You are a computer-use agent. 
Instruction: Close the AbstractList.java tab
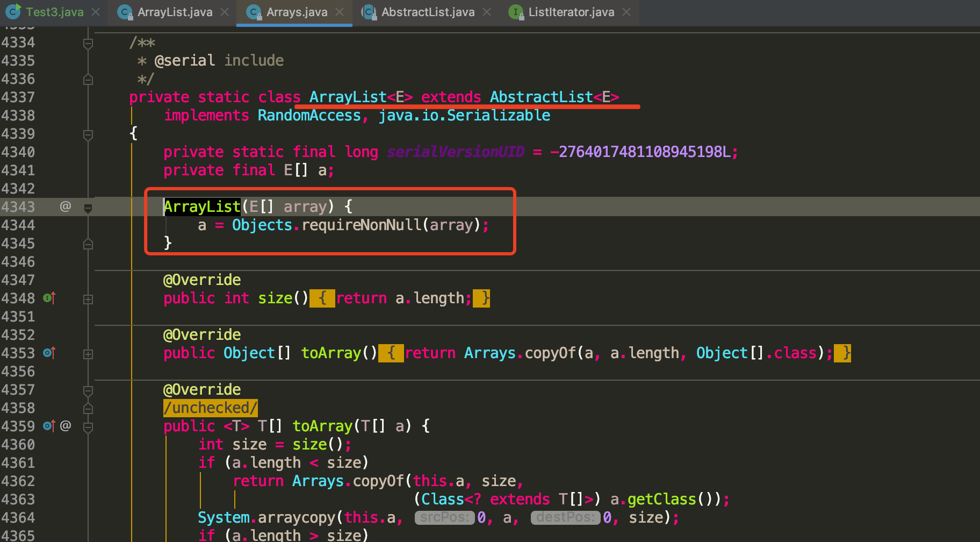coord(487,12)
